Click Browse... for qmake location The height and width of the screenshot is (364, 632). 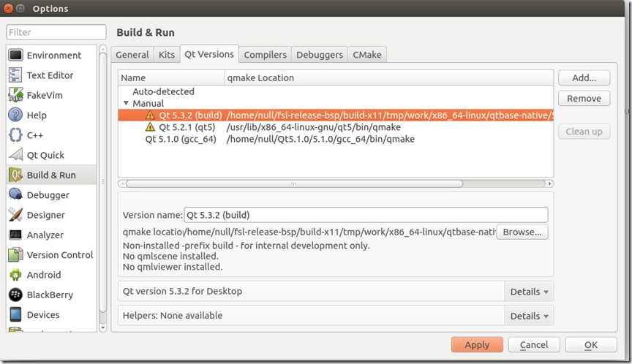click(x=522, y=232)
